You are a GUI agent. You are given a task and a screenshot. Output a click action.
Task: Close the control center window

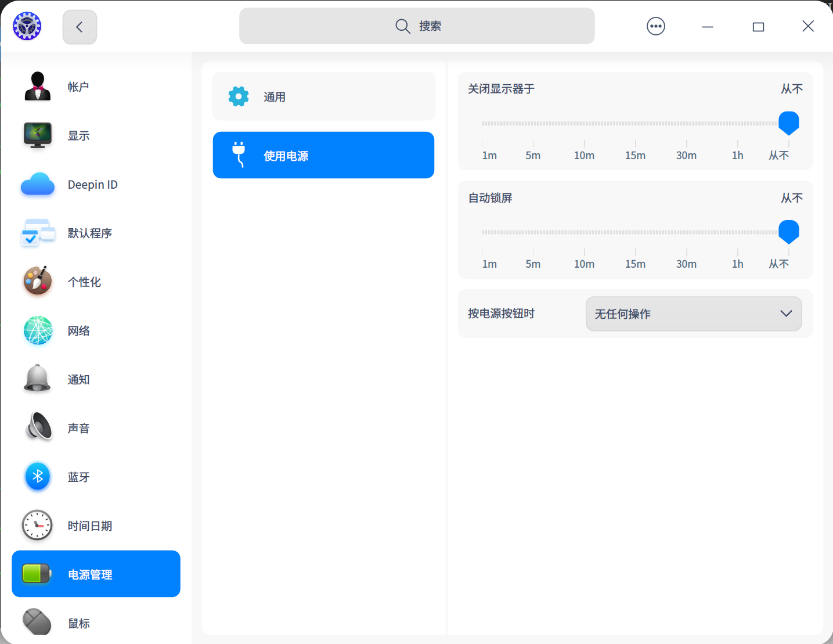pyautogui.click(x=808, y=26)
